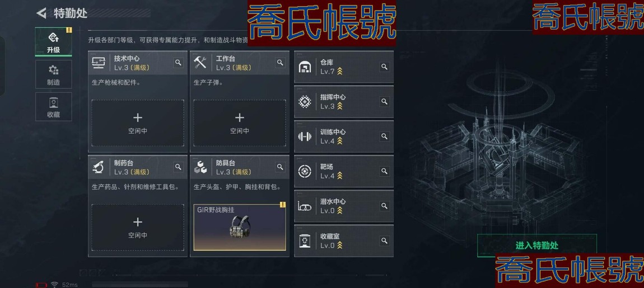Add production in 技术中心 idle slot
644x288 pixels.
[138, 123]
